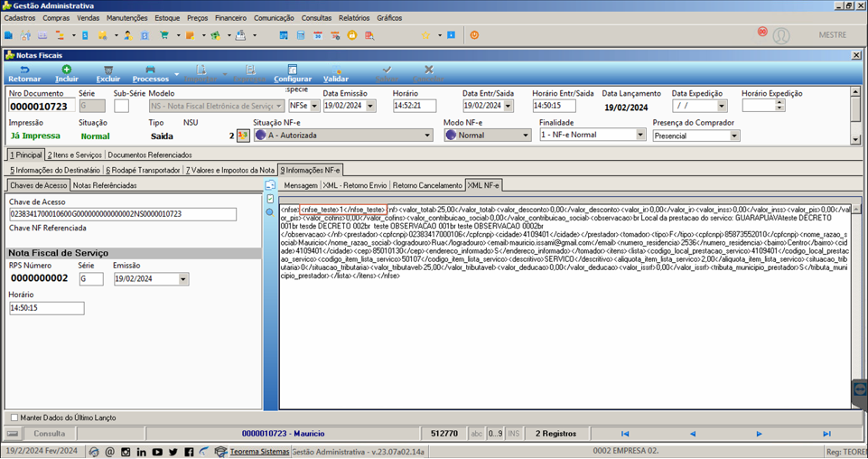Screen dimensions: 868x459
Task: Click the Chave de Acesso input field
Action: coord(123,214)
